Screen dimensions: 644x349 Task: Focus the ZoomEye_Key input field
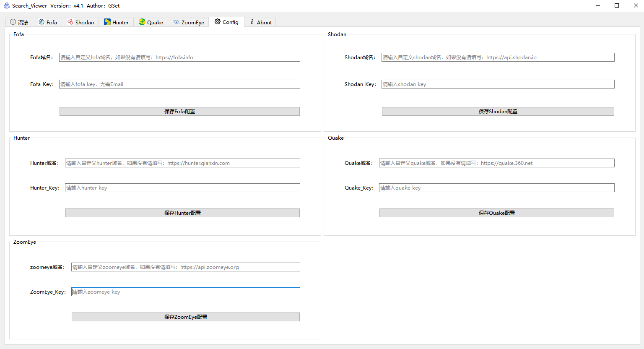(186, 292)
